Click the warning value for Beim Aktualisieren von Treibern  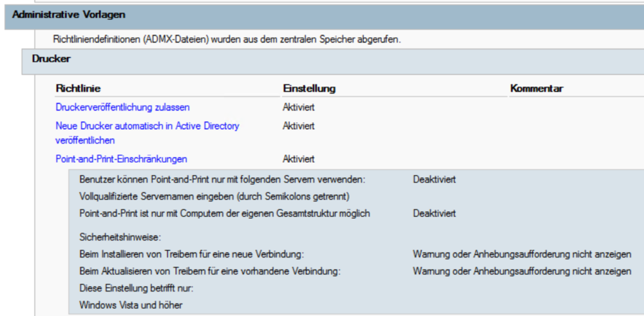pyautogui.click(x=522, y=271)
